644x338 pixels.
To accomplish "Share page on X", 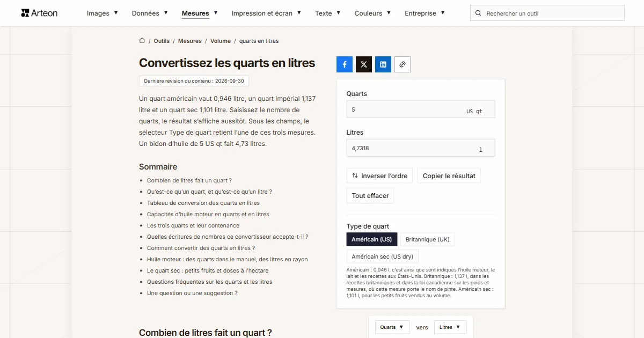I will [364, 64].
